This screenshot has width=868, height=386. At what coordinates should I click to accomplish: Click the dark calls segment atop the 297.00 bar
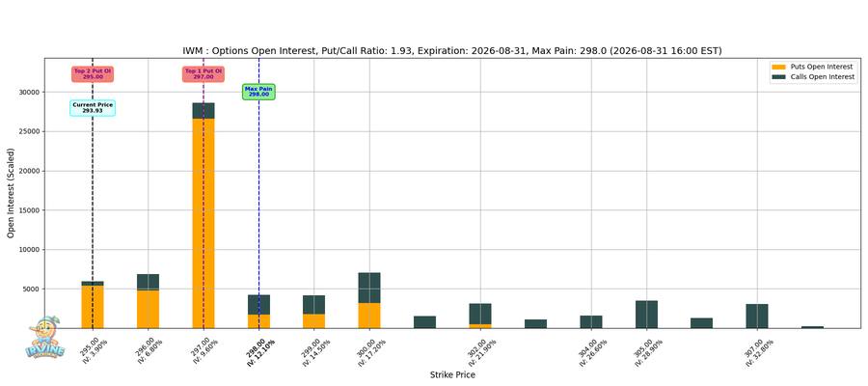click(x=203, y=111)
